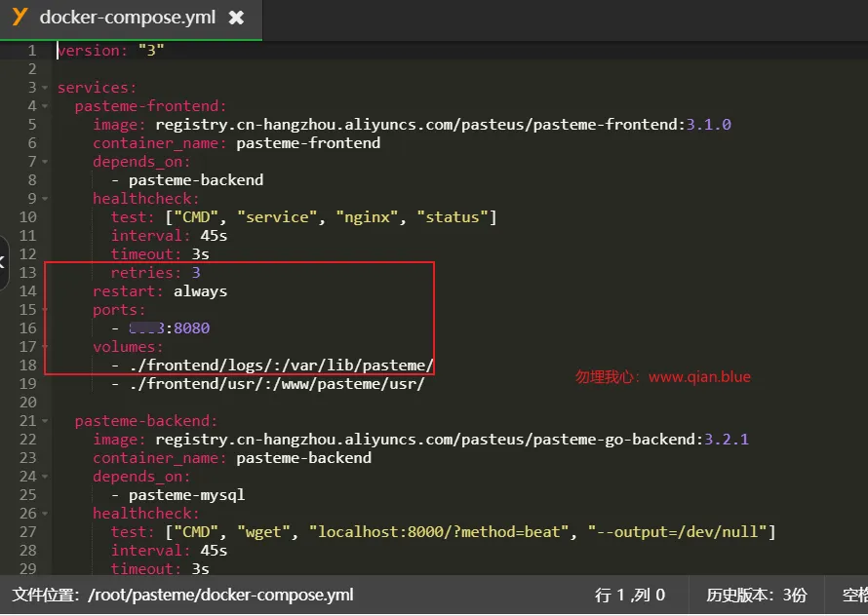The width and height of the screenshot is (868, 616).
Task: Click the '- pasteme-mysql' dependency entry
Action: (x=178, y=495)
